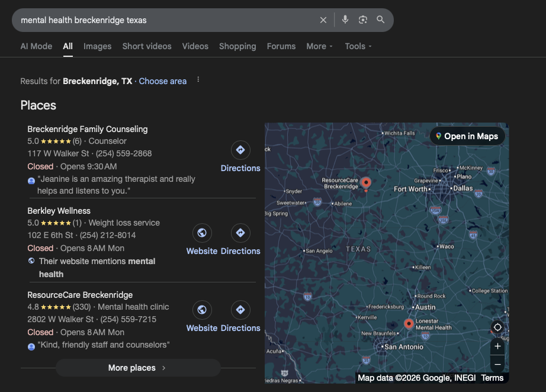The width and height of the screenshot is (546, 392).
Task: Click Directions for Breckenridge Family Counseling
Action: 240,150
